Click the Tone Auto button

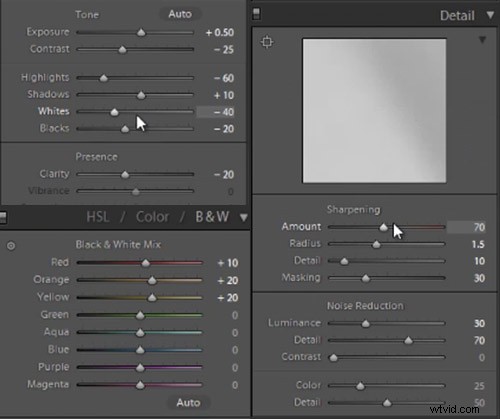click(x=180, y=14)
